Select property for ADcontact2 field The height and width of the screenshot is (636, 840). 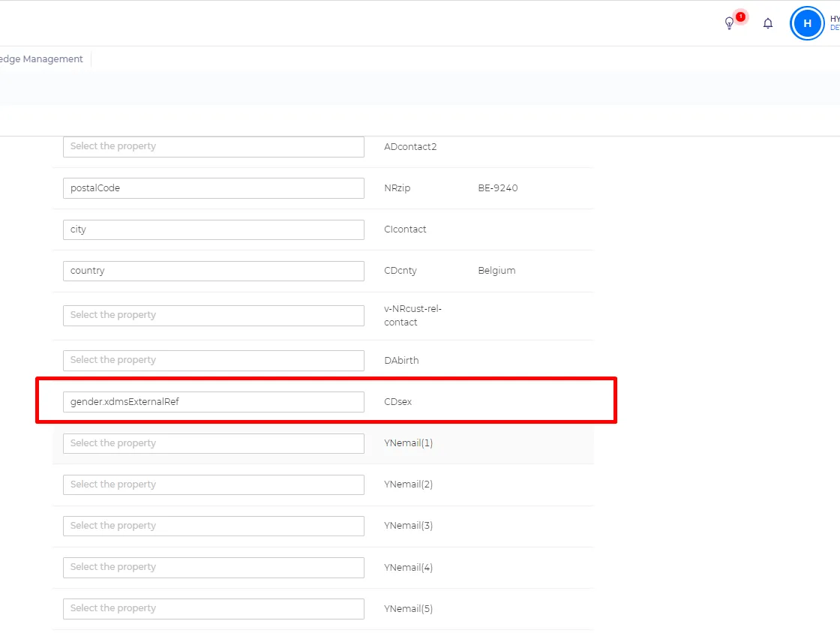(x=214, y=146)
